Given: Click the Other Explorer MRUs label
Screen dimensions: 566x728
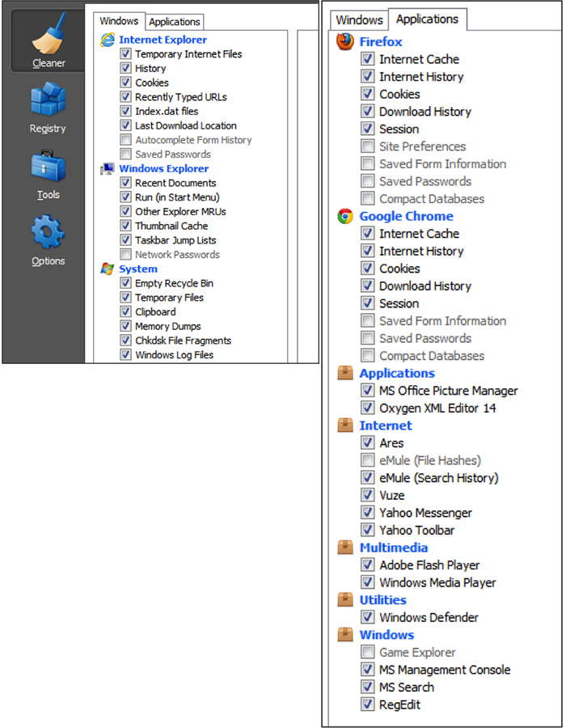Looking at the screenshot, I should pyautogui.click(x=181, y=212).
